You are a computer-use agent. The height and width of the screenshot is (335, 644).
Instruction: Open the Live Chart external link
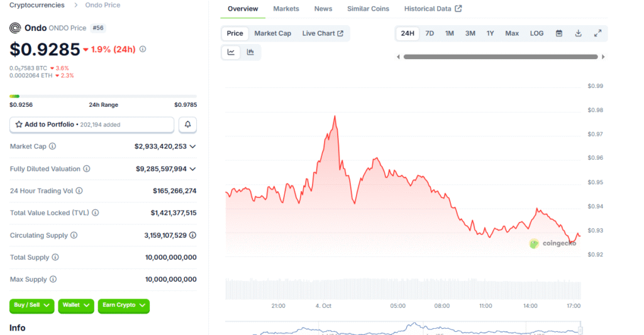pos(323,33)
